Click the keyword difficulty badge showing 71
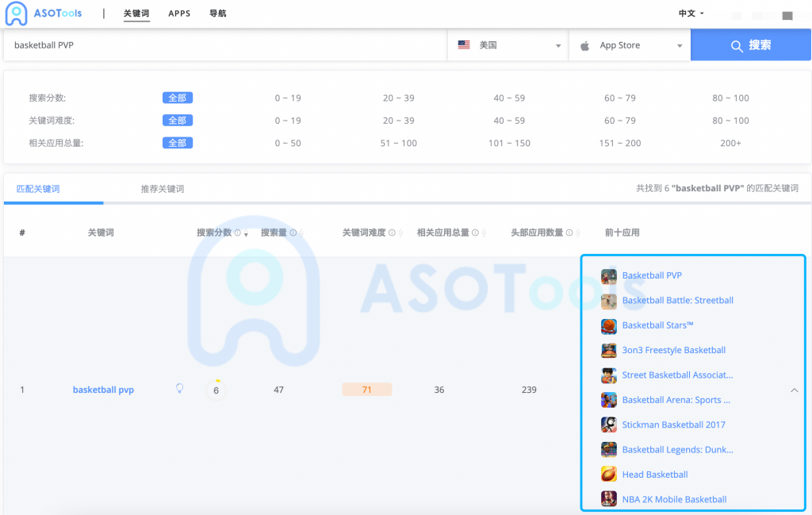Viewport: 812px width, 515px height. click(366, 390)
